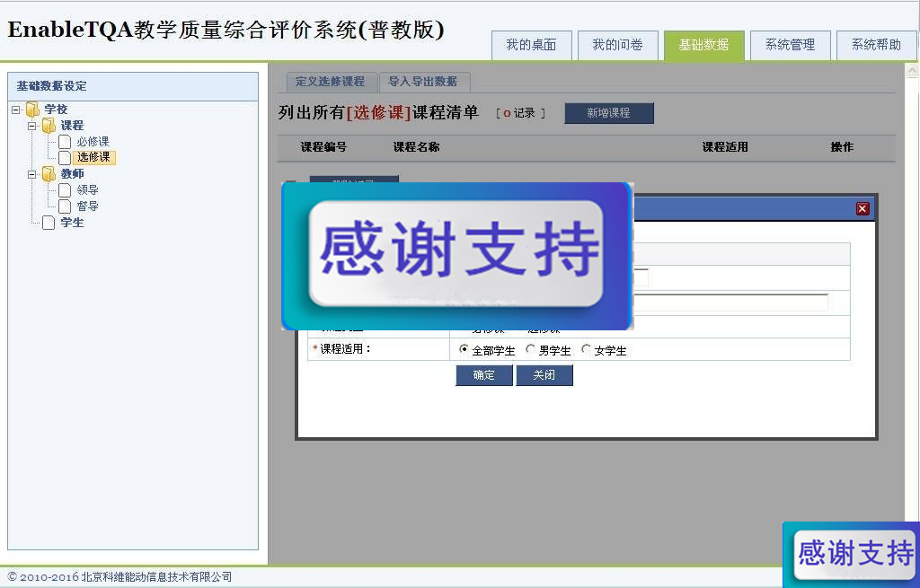Collapse the 教师 tree branch
Screen dimensions: 920x588
[31, 174]
